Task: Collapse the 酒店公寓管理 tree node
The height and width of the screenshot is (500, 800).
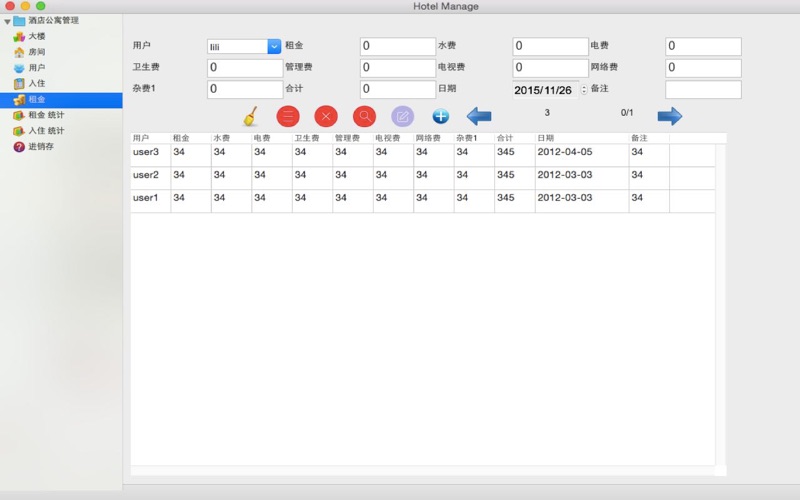Action: tap(8, 21)
